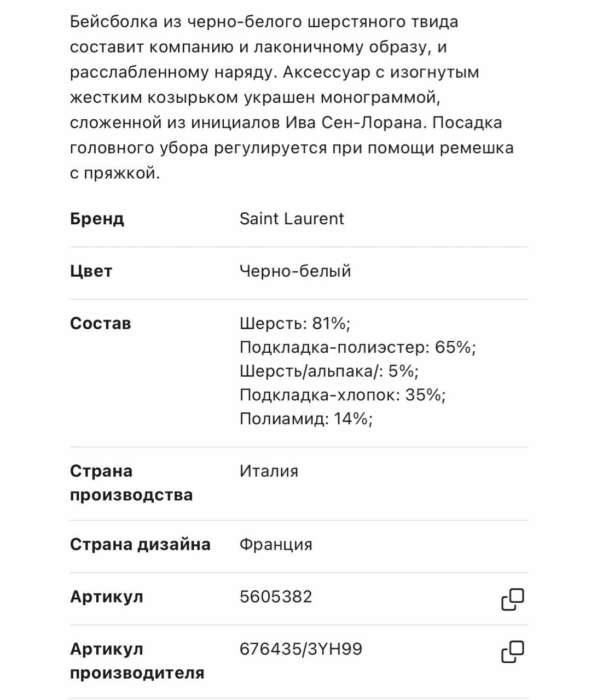The image size is (591, 700).
Task: Select the Шерсть: 81% composition line
Action: 295,324
